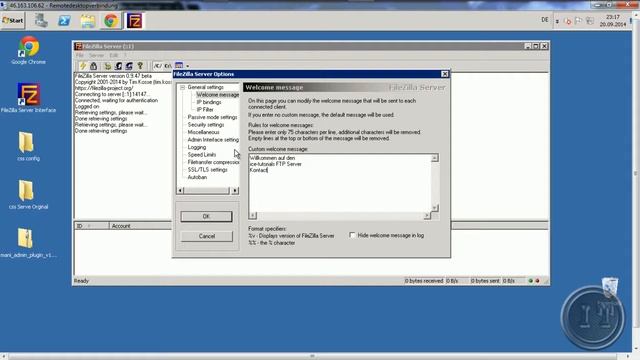The image size is (640, 360).
Task: Select Google Chrome desktop shortcut
Action: [28, 51]
